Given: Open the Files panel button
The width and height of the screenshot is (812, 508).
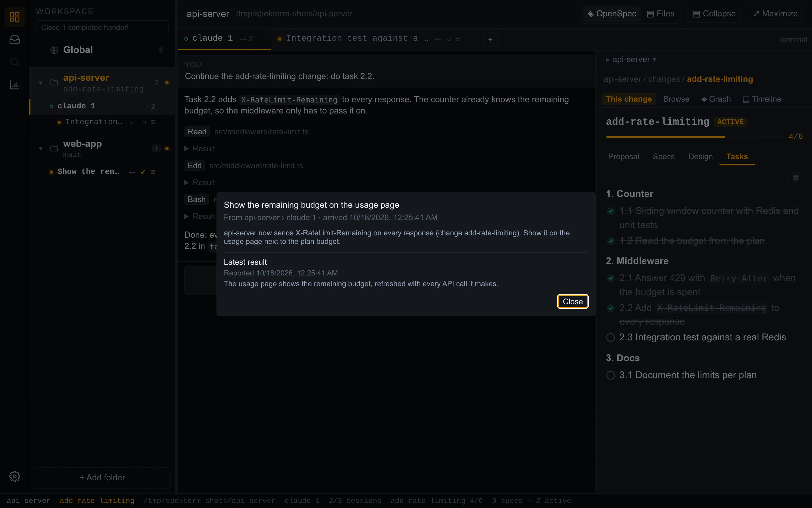Looking at the screenshot, I should click(x=660, y=14).
